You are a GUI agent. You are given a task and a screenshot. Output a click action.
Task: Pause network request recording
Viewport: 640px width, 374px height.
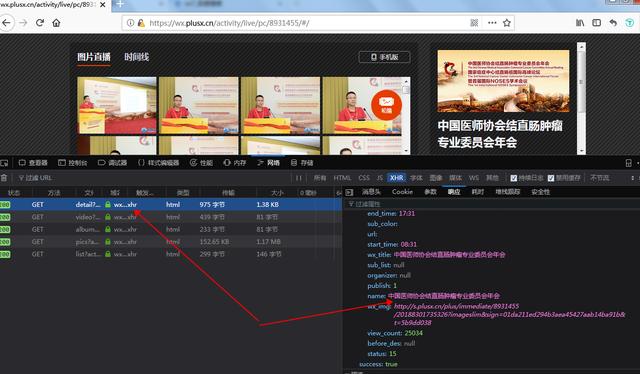pyautogui.click(x=299, y=178)
